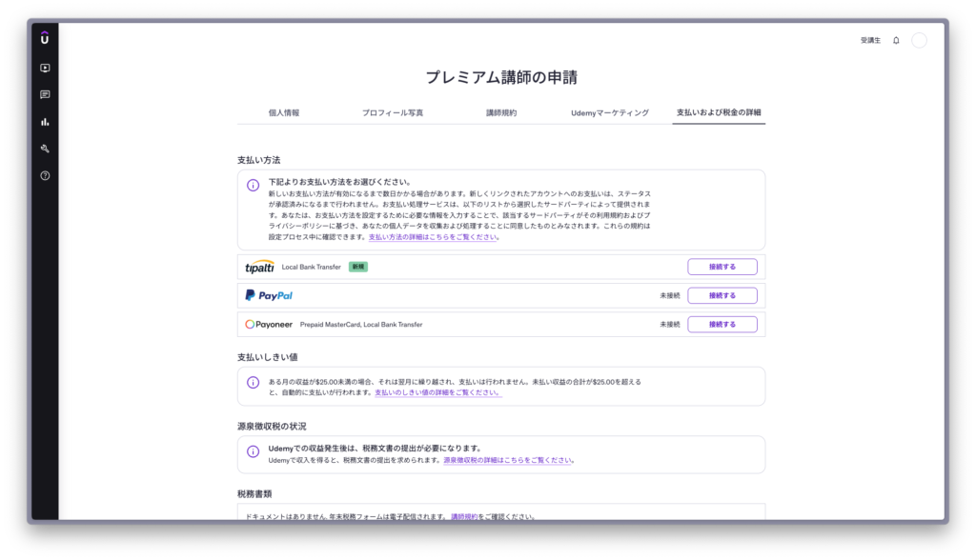Click the Payoneer logo

tap(269, 325)
